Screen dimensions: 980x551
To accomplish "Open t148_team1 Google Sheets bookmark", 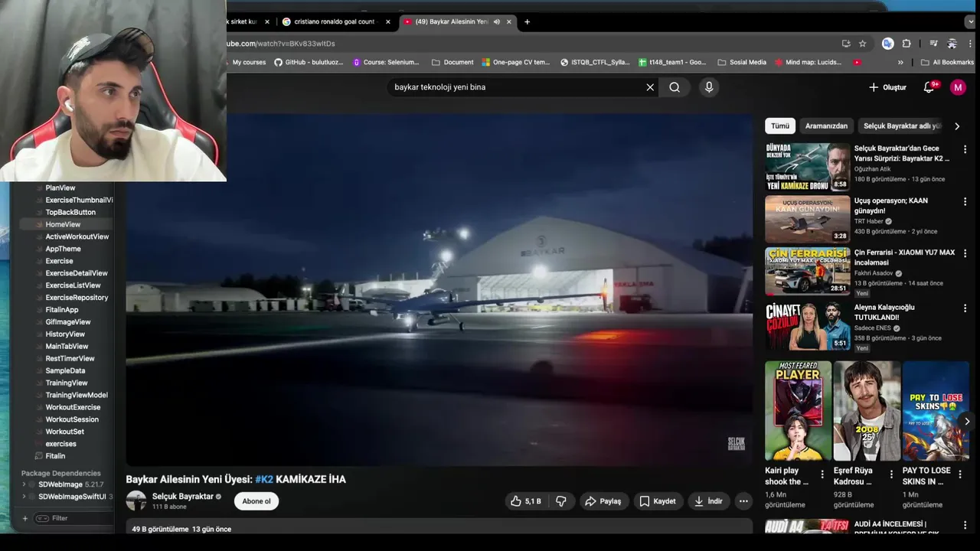I will (x=672, y=62).
